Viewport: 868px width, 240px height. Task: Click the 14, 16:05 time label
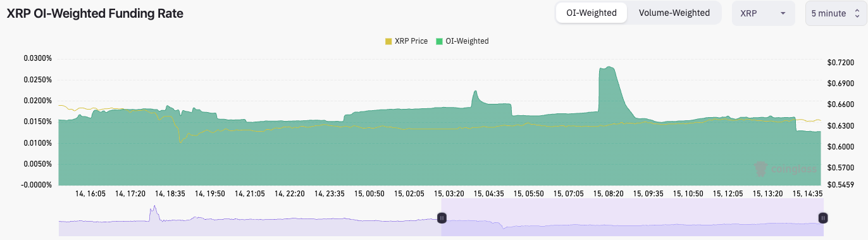point(90,194)
